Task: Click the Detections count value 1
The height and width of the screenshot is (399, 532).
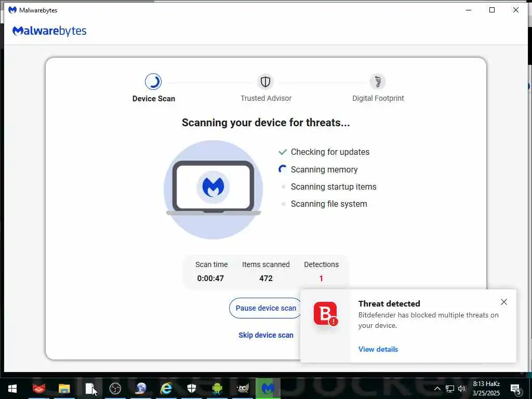Action: click(x=321, y=278)
